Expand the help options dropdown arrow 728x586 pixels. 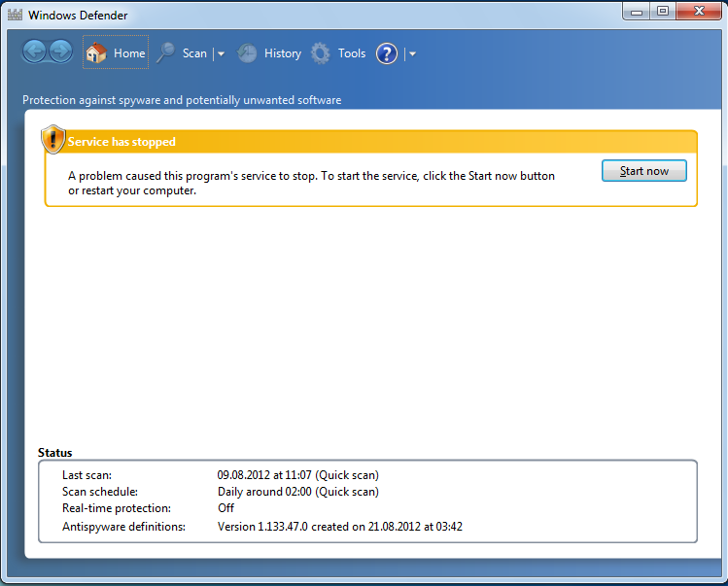pyautogui.click(x=412, y=54)
